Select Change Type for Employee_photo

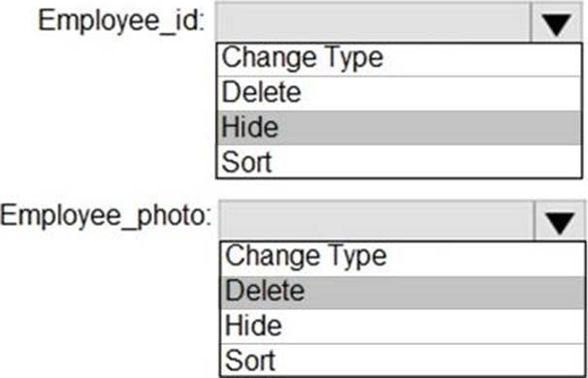point(403,259)
